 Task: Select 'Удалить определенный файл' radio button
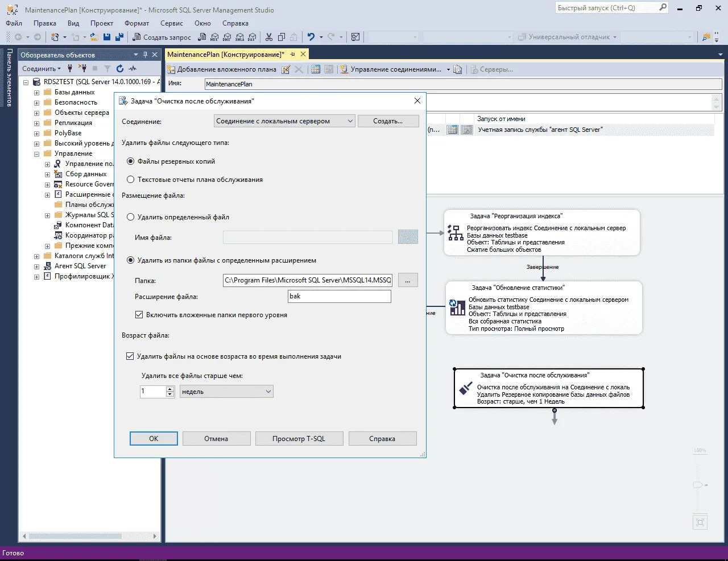[x=131, y=217]
